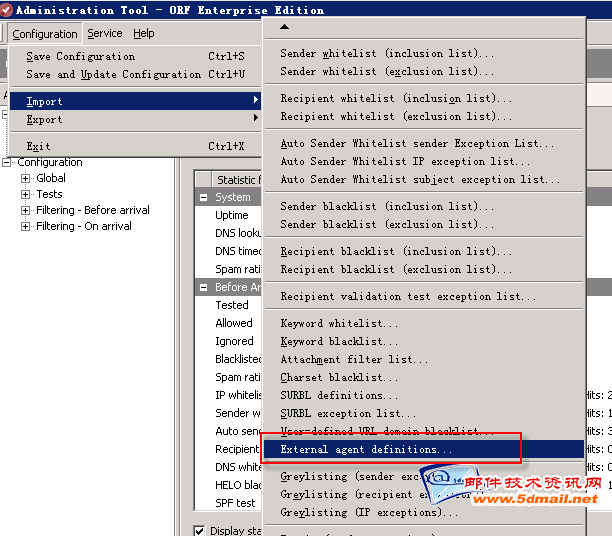Choose Save Configuration menu entry

[135, 56]
